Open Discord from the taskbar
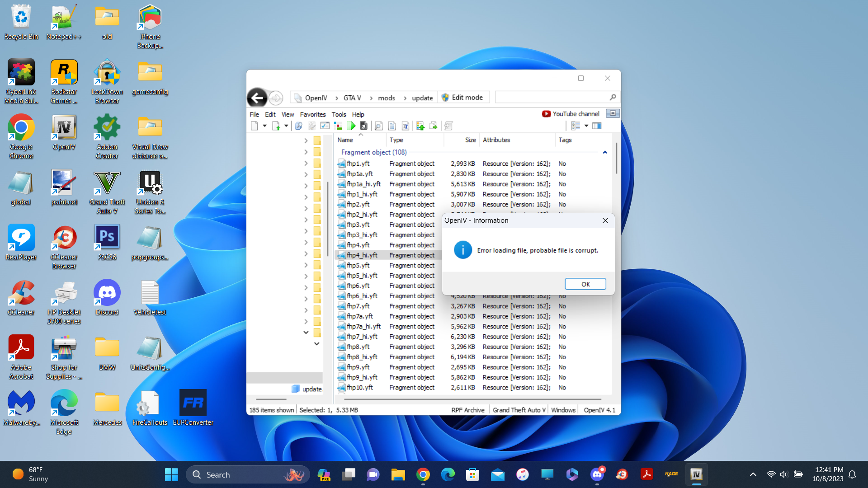 [597, 474]
